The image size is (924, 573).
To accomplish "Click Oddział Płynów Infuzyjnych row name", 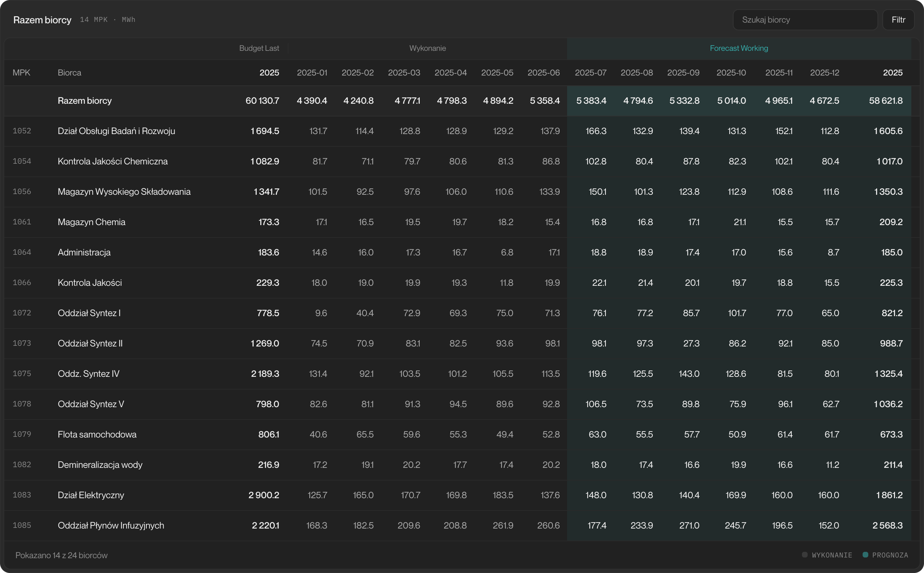I will (x=111, y=525).
